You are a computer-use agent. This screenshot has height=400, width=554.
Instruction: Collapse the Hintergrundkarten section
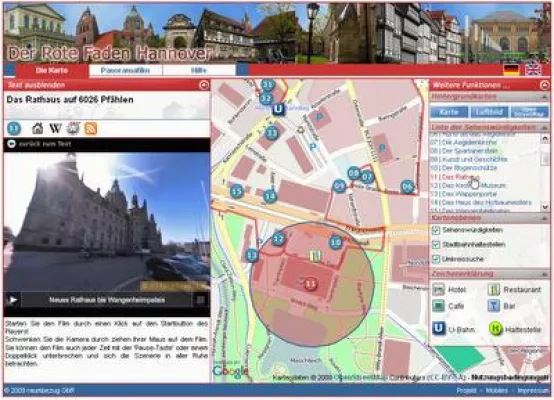pyautogui.click(x=544, y=96)
